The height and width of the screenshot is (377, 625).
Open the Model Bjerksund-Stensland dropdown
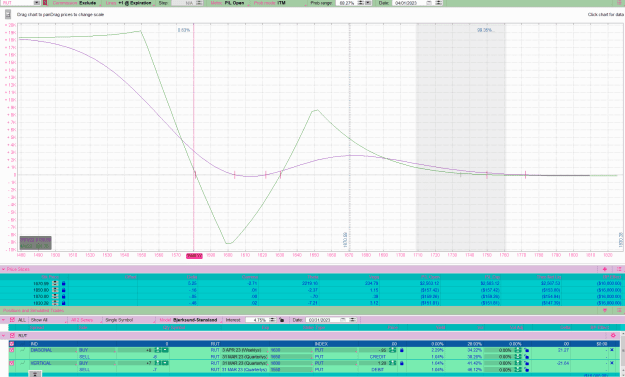[189, 320]
